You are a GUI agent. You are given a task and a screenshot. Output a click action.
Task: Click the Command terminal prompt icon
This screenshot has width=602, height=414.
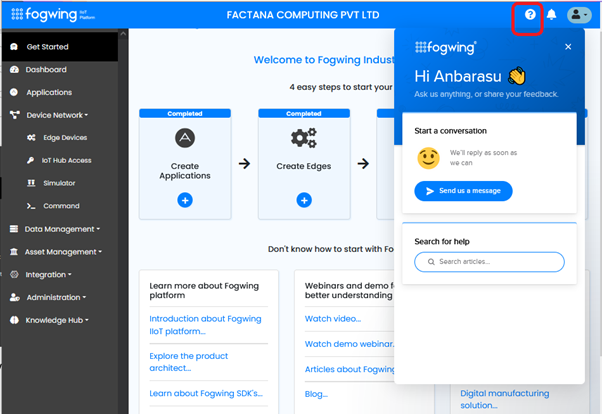31,206
